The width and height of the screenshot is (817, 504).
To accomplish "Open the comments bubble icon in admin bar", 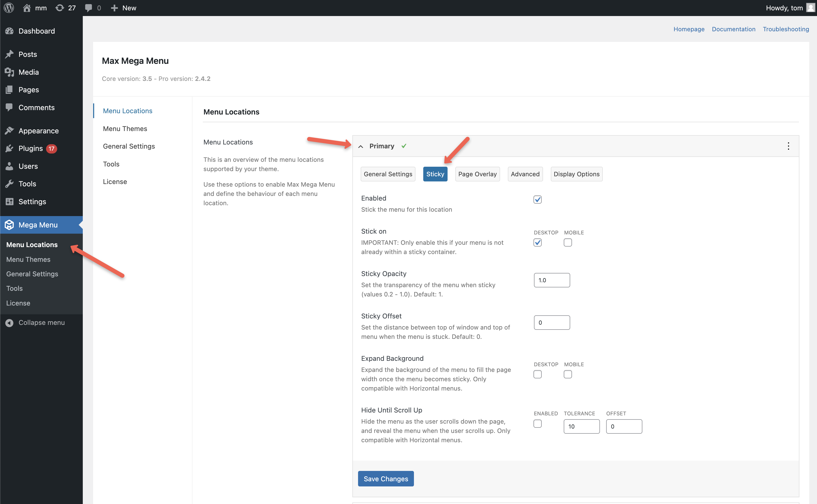I will 88,8.
